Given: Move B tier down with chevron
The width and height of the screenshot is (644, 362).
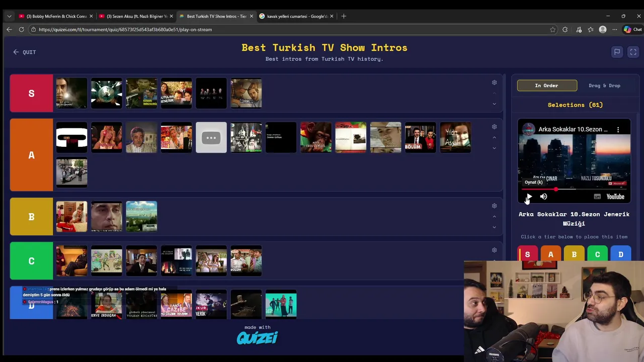Looking at the screenshot, I should pos(494,227).
